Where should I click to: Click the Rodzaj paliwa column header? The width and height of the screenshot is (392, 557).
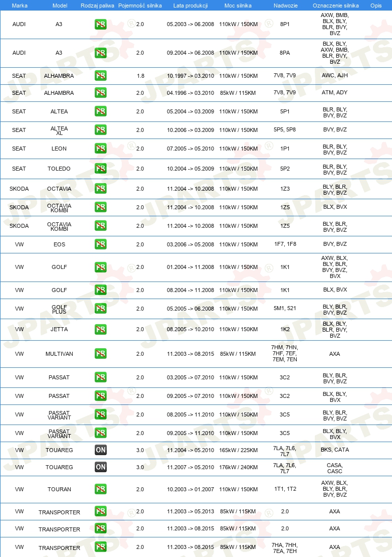[98, 6]
